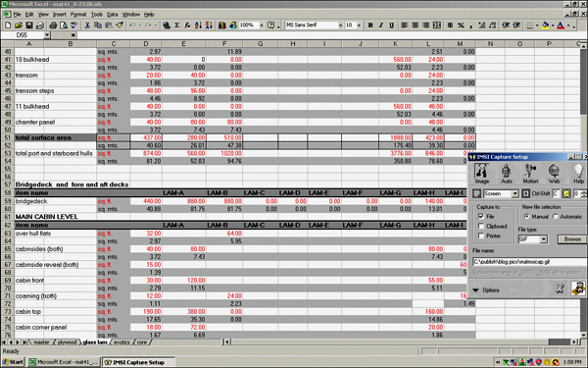Switch to Microsoft Excel taskbar button

(x=64, y=362)
